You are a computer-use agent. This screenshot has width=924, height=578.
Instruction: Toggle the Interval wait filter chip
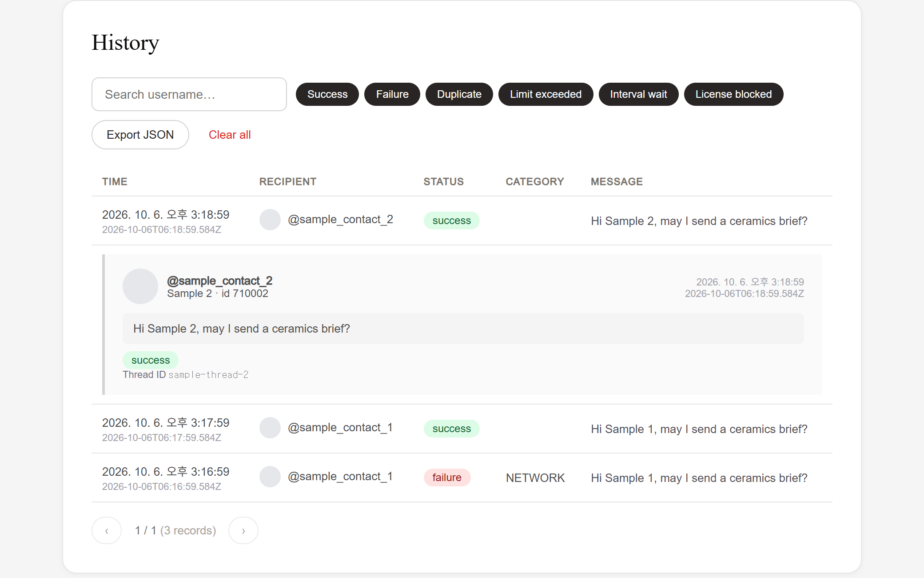point(638,94)
